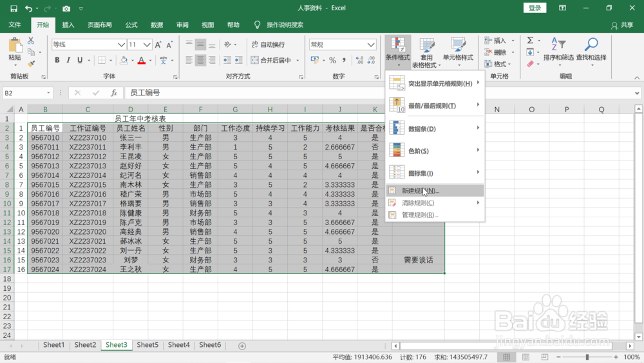
Task: Expand Data Bars submenu (数据条)
Action: pos(435,129)
